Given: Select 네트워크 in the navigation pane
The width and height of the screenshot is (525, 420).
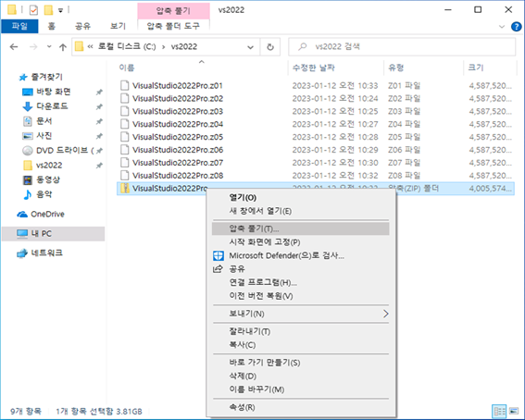Looking at the screenshot, I should coord(40,253).
